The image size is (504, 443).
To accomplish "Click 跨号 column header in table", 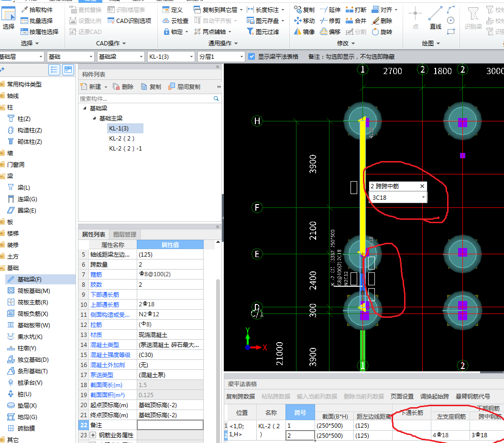I will pos(300,412).
